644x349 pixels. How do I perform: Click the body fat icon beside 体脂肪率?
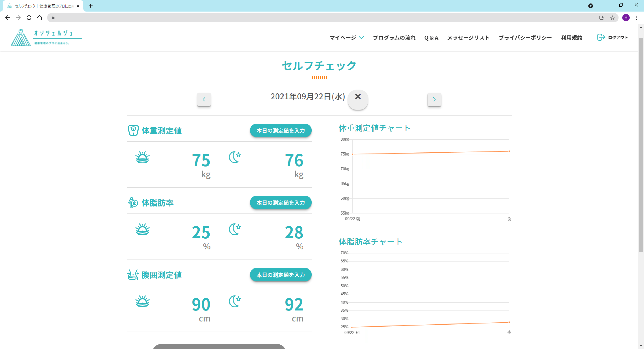[x=133, y=202]
